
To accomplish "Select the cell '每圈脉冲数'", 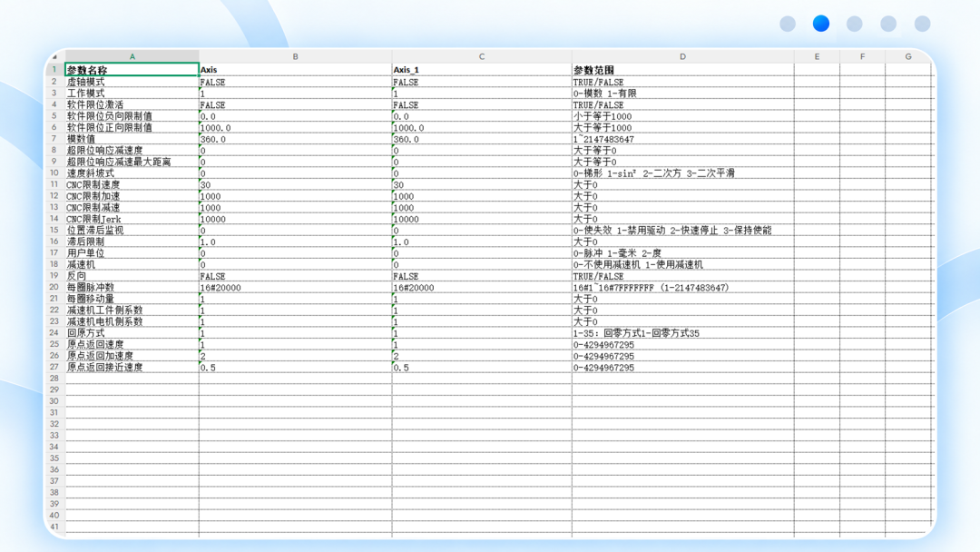I will pos(132,287).
